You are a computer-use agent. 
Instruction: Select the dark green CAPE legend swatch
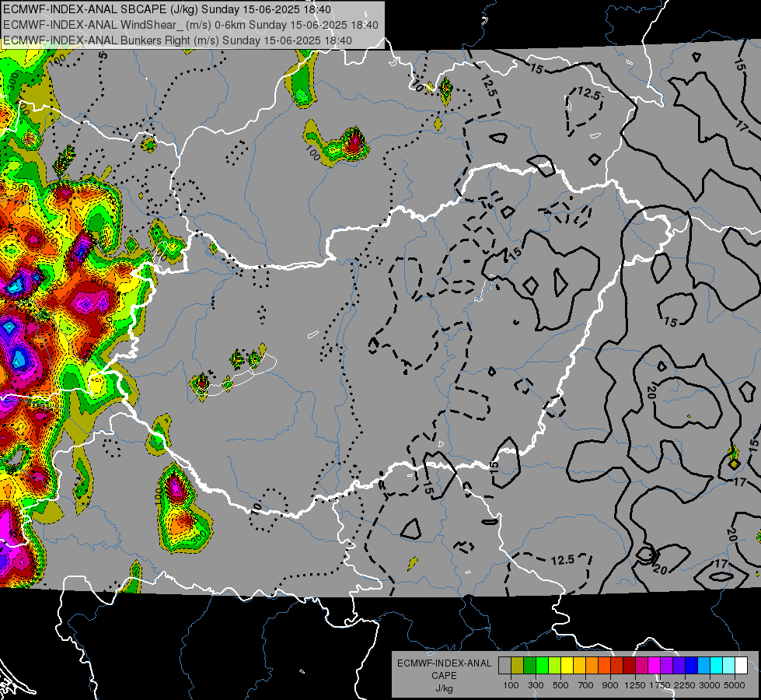(529, 665)
